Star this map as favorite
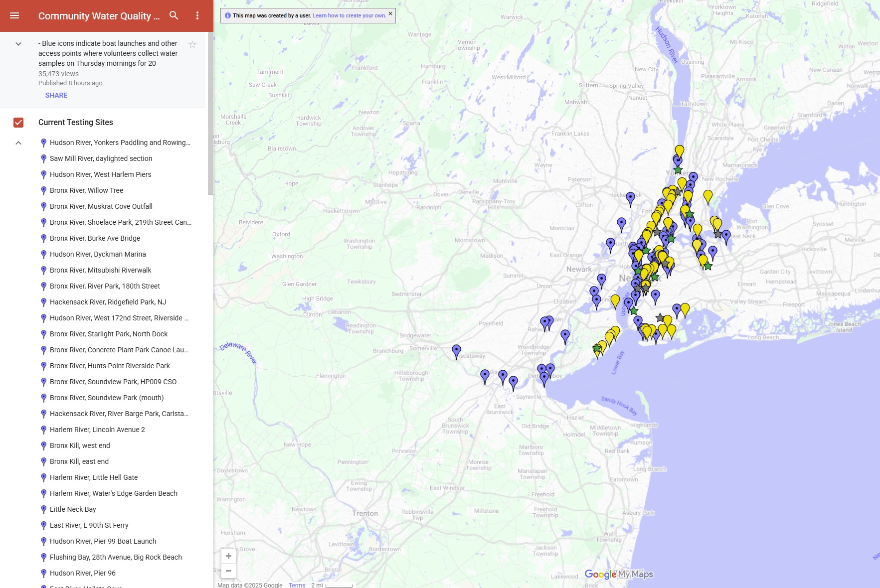This screenshot has height=588, width=880. [192, 45]
